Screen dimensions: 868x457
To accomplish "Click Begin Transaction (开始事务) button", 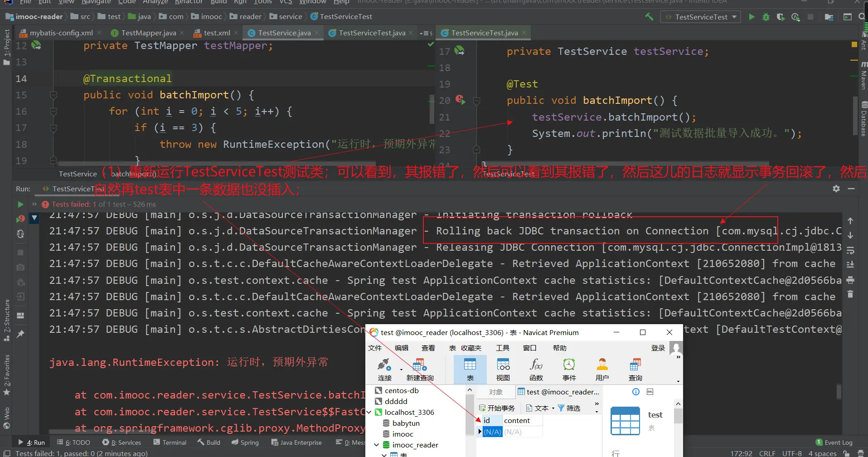I will pyautogui.click(x=497, y=408).
